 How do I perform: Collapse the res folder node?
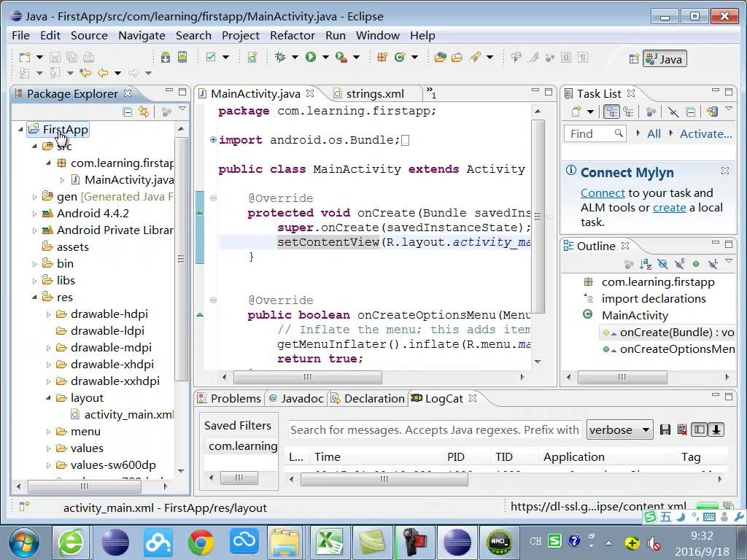click(34, 297)
